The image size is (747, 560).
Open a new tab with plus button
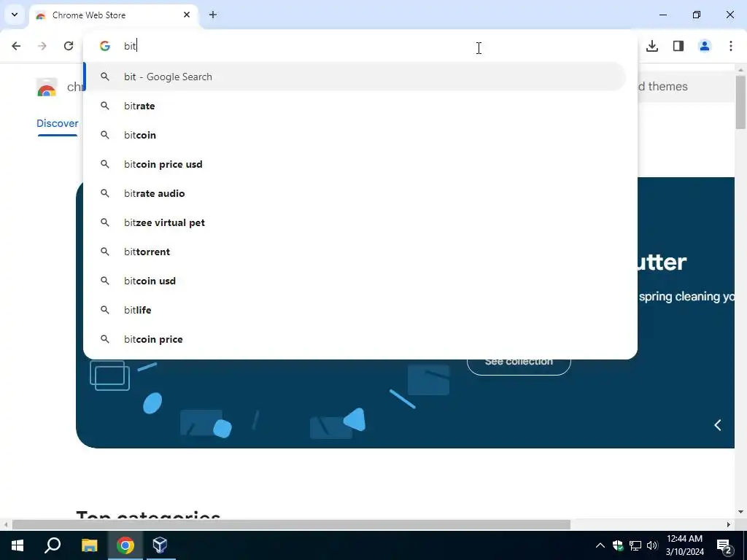(x=213, y=15)
